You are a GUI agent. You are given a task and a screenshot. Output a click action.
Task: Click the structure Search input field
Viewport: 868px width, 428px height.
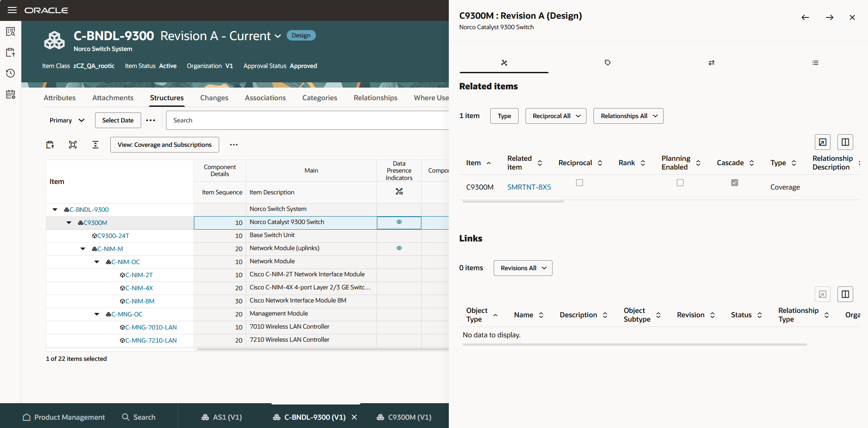click(307, 120)
